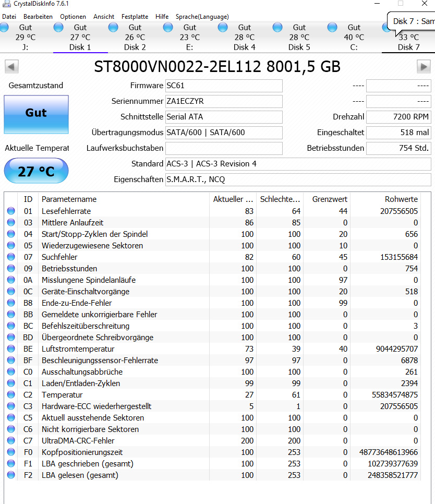Select Disk 2 tab
435x504 pixels.
[x=135, y=37]
